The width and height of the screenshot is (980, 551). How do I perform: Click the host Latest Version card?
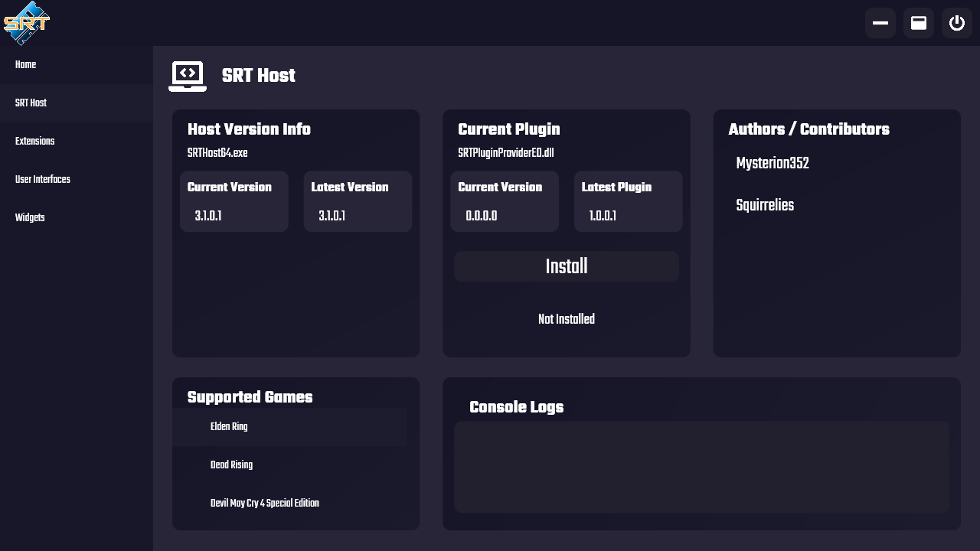358,201
